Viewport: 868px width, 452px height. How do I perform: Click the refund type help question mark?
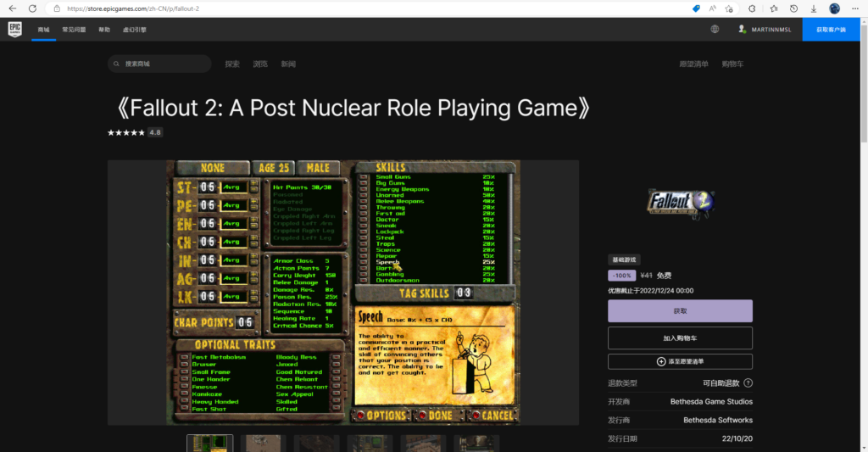[748, 383]
